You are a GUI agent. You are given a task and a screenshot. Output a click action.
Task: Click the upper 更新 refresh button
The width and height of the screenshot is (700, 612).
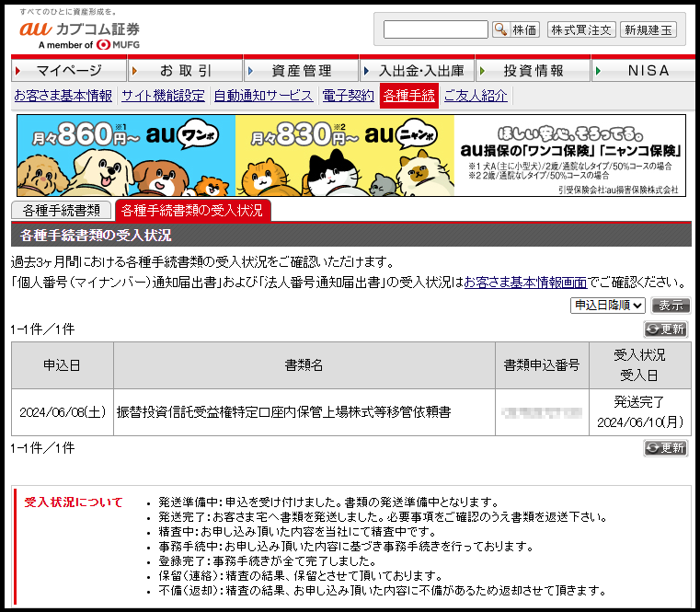[x=665, y=329]
